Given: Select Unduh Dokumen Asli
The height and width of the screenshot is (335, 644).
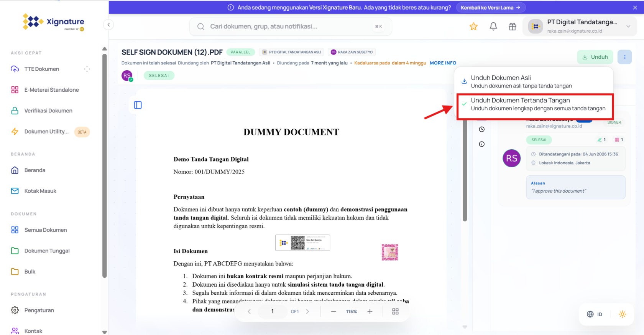Looking at the screenshot, I should pos(534,81).
